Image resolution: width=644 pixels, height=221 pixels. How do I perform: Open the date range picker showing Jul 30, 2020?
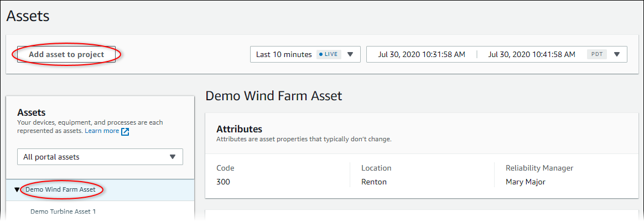[x=496, y=54]
